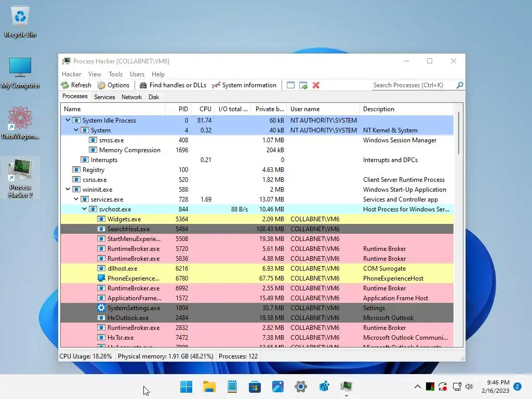
Task: Open the Help menu
Action: tap(158, 74)
